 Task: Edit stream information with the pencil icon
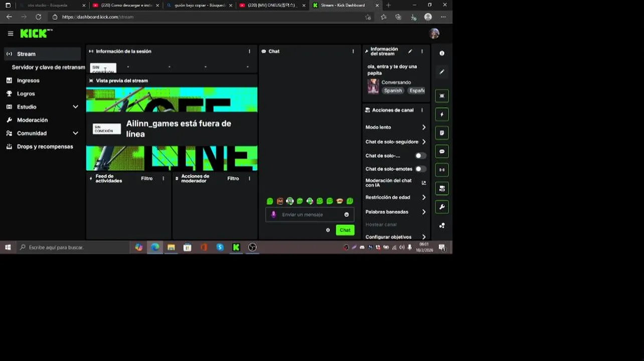coord(410,51)
